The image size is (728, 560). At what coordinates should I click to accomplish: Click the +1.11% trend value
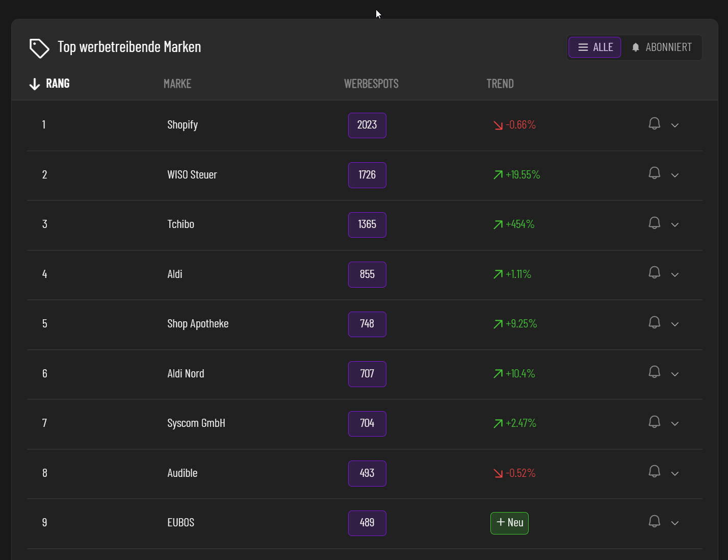click(518, 274)
